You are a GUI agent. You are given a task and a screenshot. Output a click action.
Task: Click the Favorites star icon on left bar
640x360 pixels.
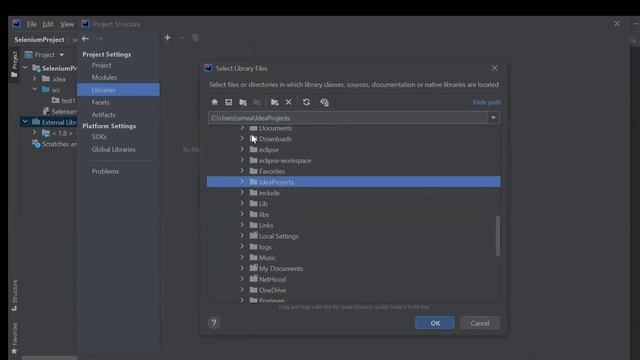(14, 351)
